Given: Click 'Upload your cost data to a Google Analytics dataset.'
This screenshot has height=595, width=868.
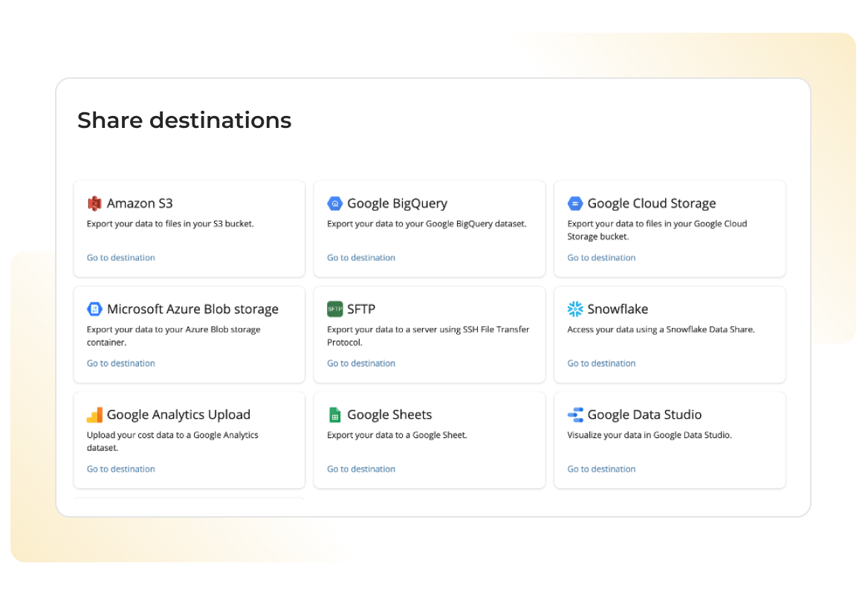Looking at the screenshot, I should [x=172, y=442].
